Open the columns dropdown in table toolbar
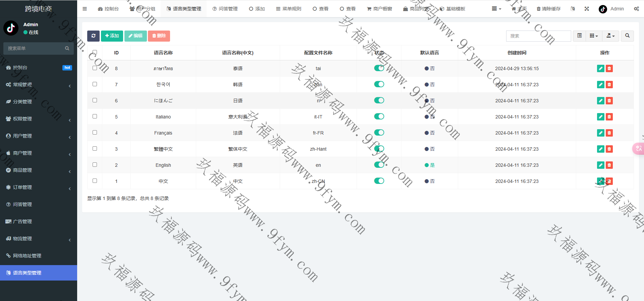644x301 pixels. point(594,36)
